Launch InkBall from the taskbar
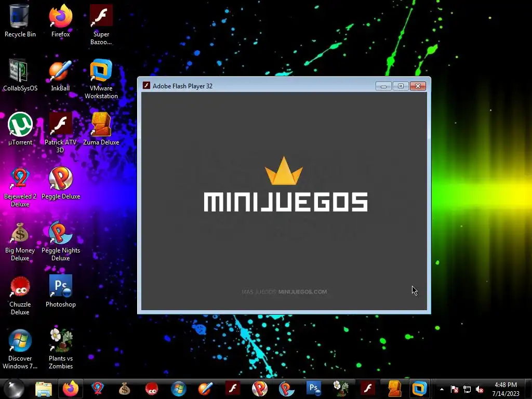532x399 pixels. coord(205,389)
